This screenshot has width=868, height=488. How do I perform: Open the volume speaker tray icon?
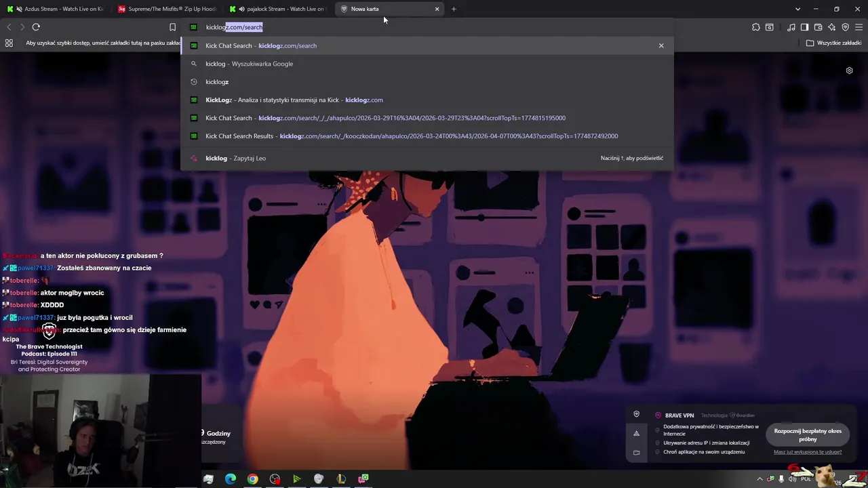792,479
